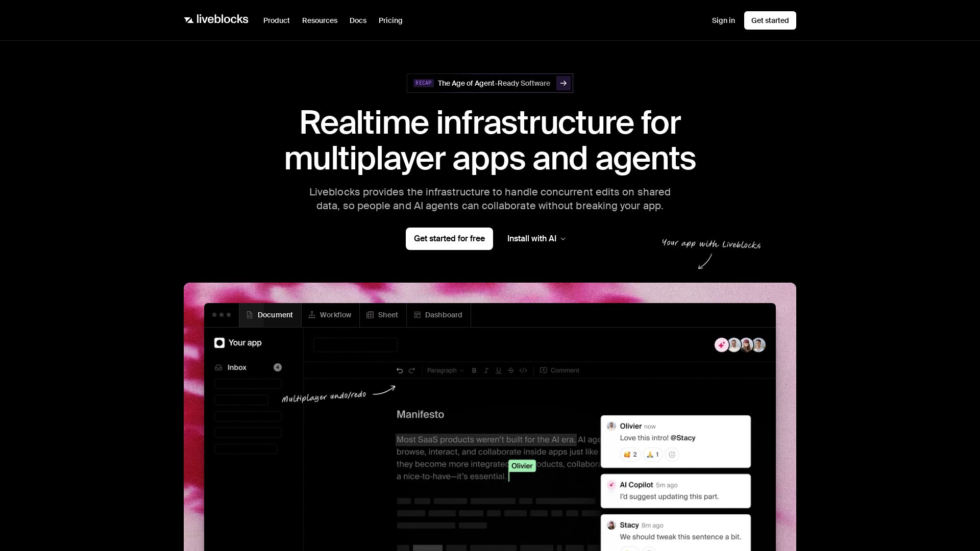Click the AI Copilot avatar in its comment
The image size is (980, 551).
pyautogui.click(x=611, y=485)
